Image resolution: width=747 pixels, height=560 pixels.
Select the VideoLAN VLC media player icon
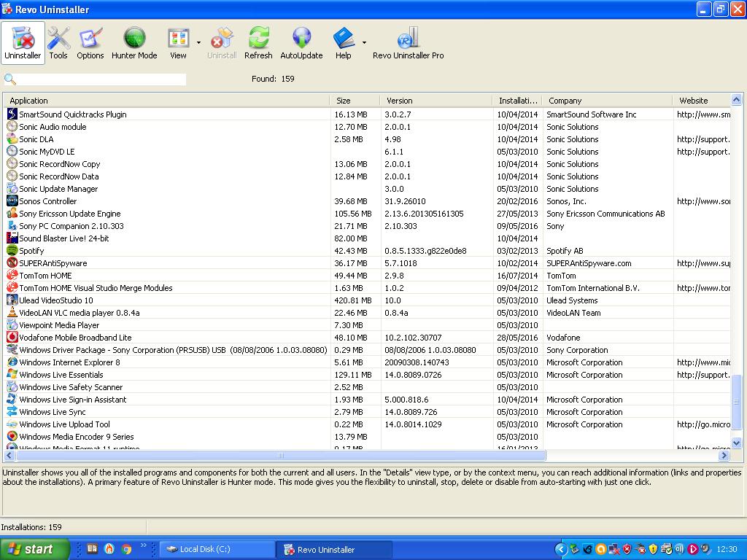tap(12, 312)
